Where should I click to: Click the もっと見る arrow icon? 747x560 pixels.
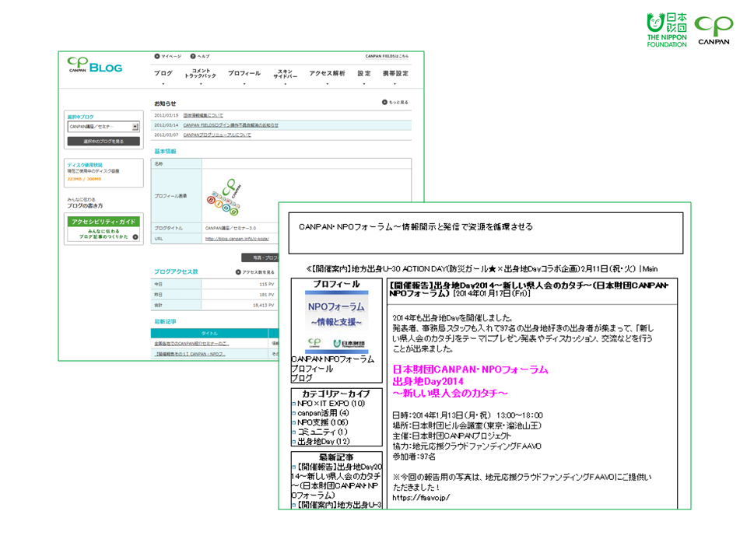[x=384, y=102]
